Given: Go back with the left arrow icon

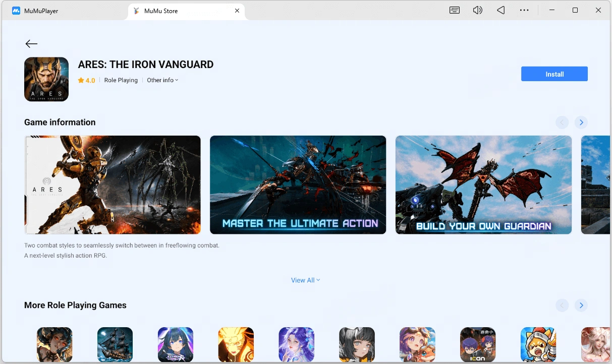Looking at the screenshot, I should pos(31,44).
